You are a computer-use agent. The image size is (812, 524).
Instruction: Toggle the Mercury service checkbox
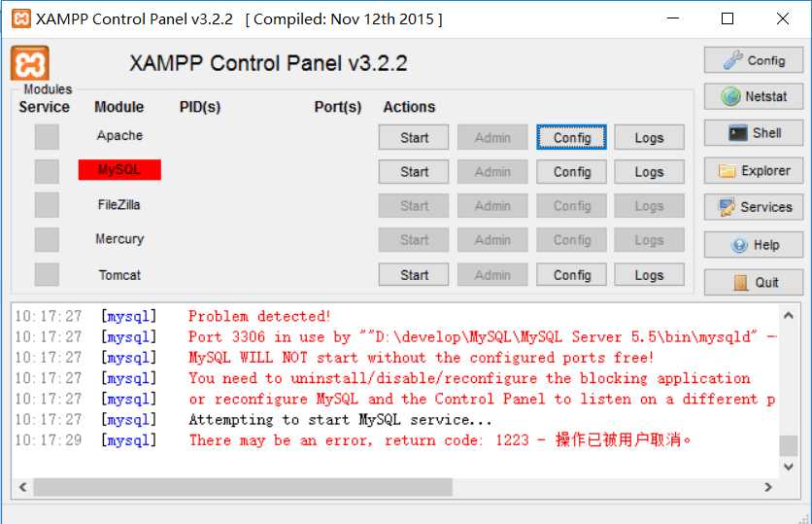[47, 239]
